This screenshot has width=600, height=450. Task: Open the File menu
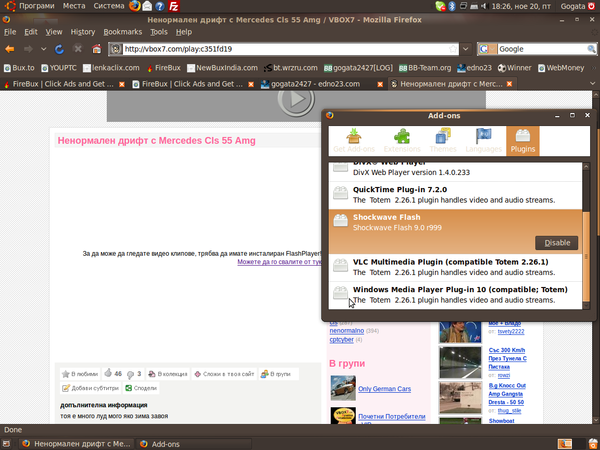(x=10, y=32)
